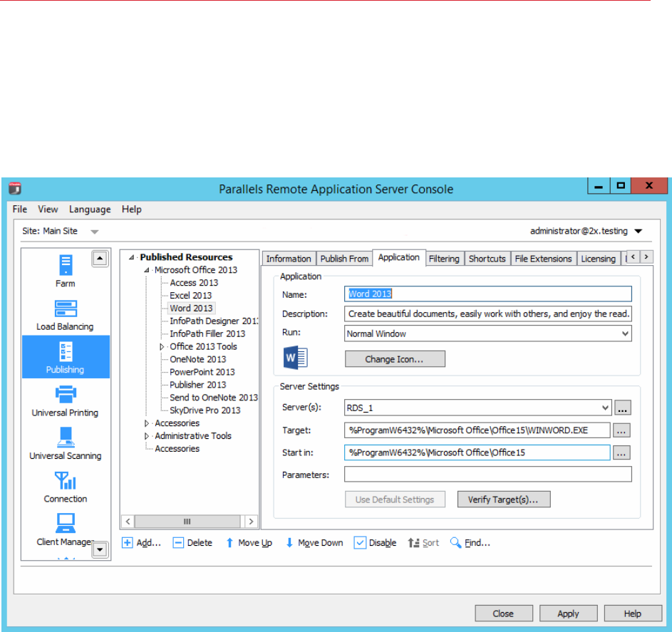Open the View menu
The height and width of the screenshot is (632, 672).
pos(48,209)
